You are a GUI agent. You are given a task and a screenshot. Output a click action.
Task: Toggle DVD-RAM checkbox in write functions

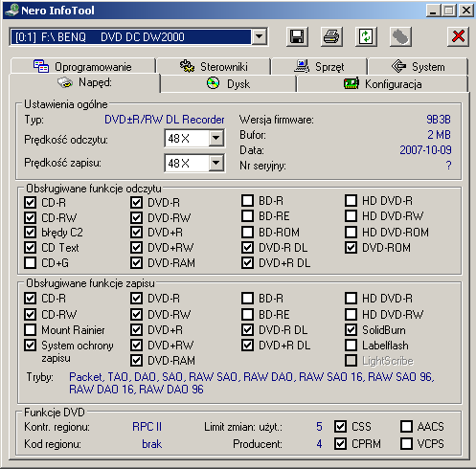tap(136, 361)
